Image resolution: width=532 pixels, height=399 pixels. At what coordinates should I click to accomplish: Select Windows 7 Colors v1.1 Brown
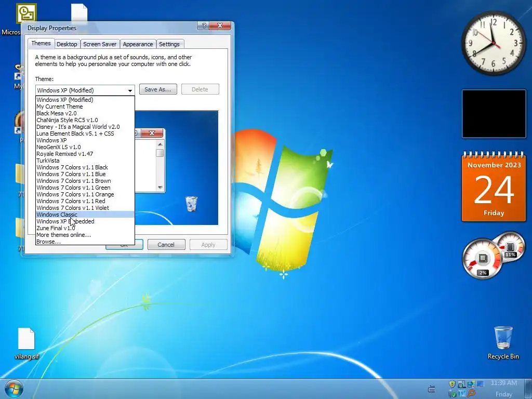pyautogui.click(x=85, y=181)
